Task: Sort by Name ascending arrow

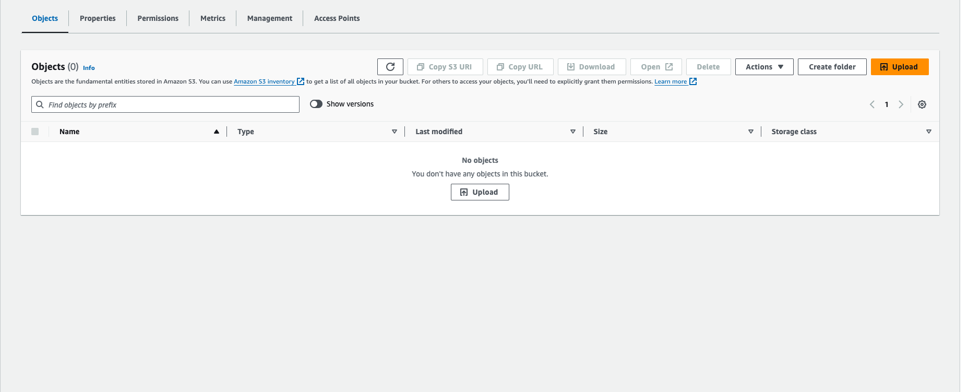Action: tap(216, 132)
